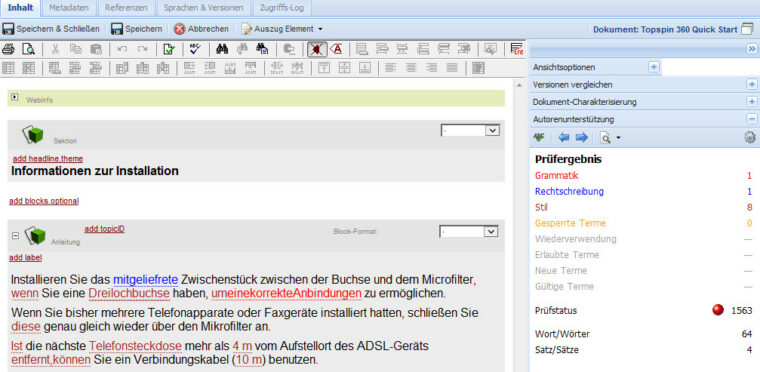Go to previous finding blue arrow
This screenshot has width=760, height=372.
tap(564, 138)
